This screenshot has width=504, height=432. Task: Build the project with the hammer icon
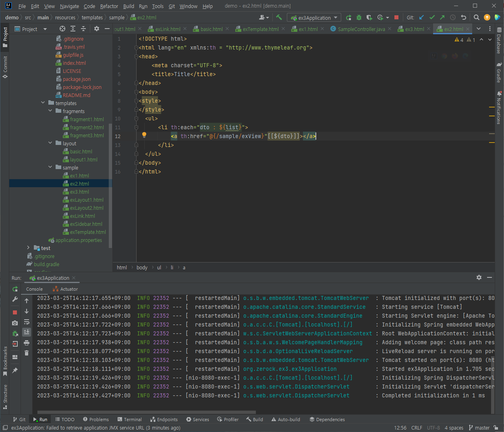tap(279, 17)
